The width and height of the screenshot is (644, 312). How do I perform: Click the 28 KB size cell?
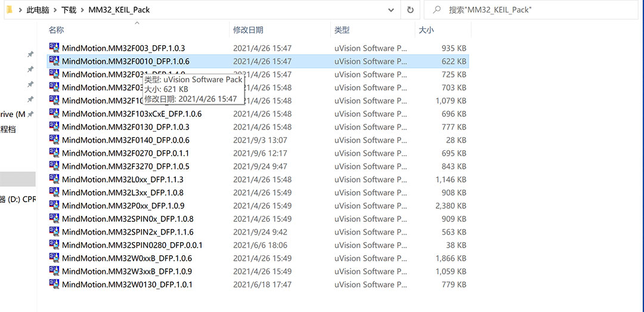(456, 140)
